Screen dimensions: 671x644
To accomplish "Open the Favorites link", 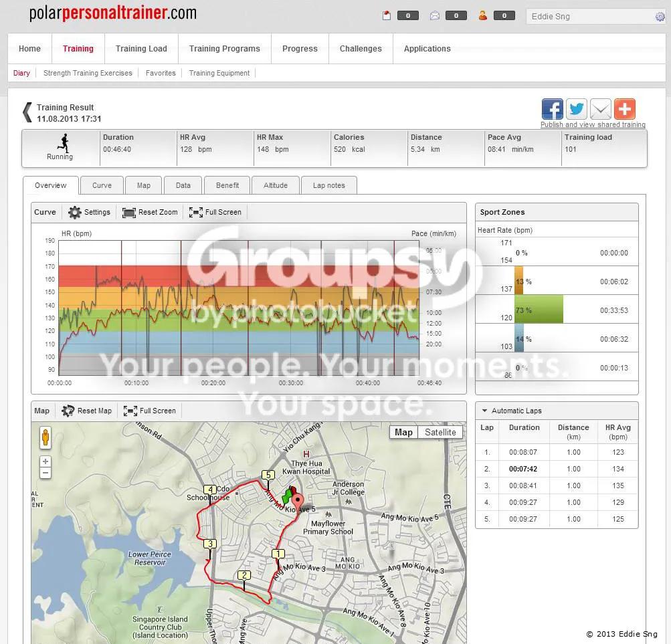I will 161,73.
